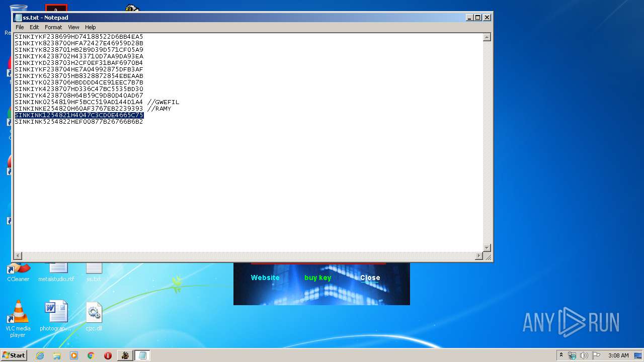Screen dimensions: 644x362
Task: Click the Website link in the popup
Action: [265, 278]
